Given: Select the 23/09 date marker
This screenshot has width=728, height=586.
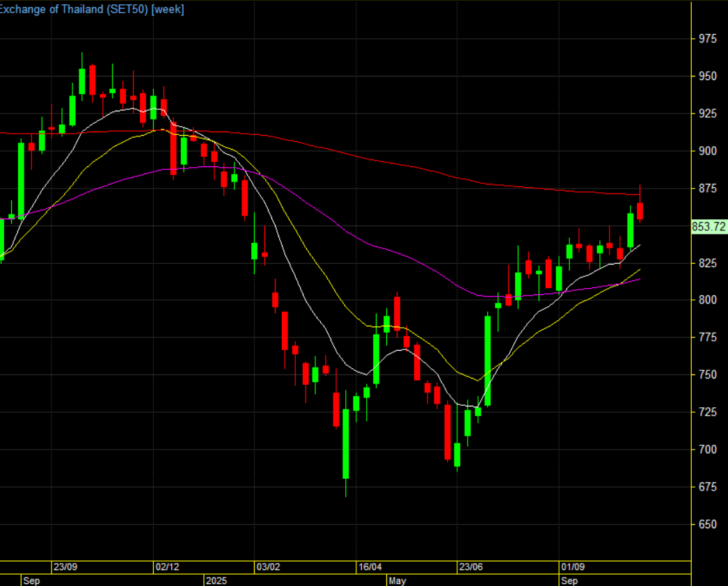Looking at the screenshot, I should point(65,567).
